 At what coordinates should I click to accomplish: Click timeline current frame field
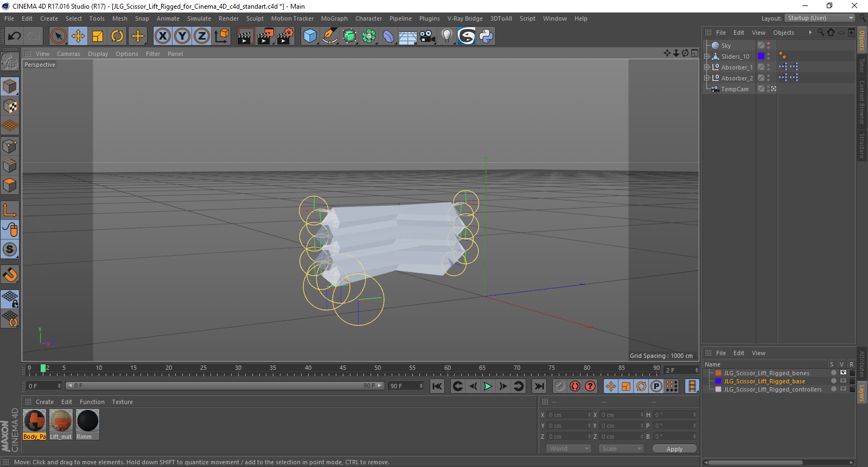[x=681, y=370]
